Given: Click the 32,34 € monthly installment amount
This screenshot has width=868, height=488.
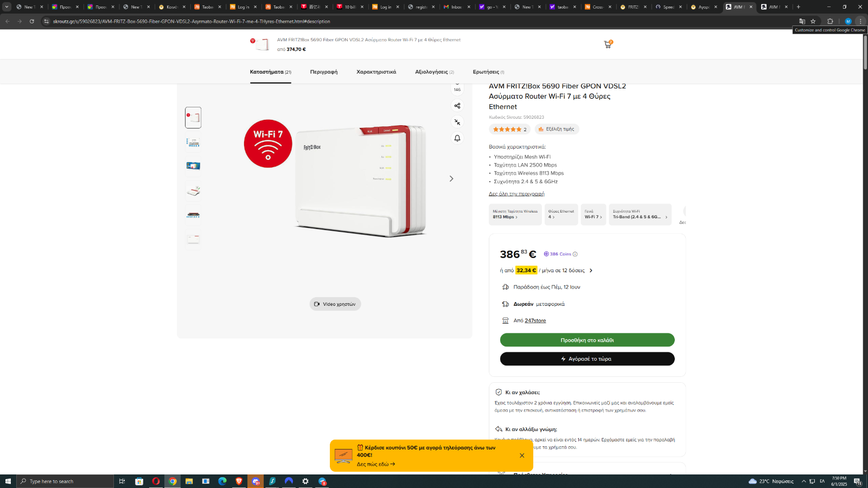Looking at the screenshot, I should pyautogui.click(x=526, y=271).
